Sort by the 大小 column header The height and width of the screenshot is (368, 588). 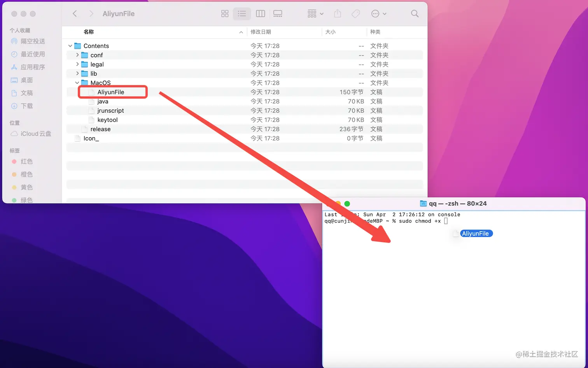point(331,32)
